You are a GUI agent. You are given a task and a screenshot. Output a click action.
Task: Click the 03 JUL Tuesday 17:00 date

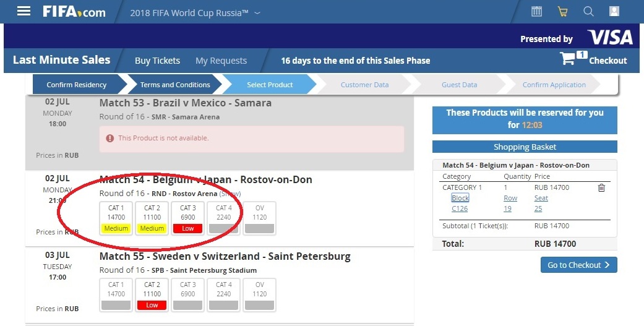58,265
